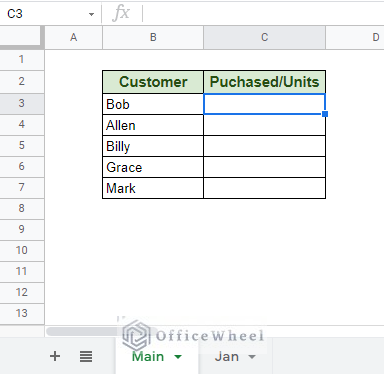Expand the Name box dropdown arrow
Screen dimensions: 384x374
coord(91,14)
